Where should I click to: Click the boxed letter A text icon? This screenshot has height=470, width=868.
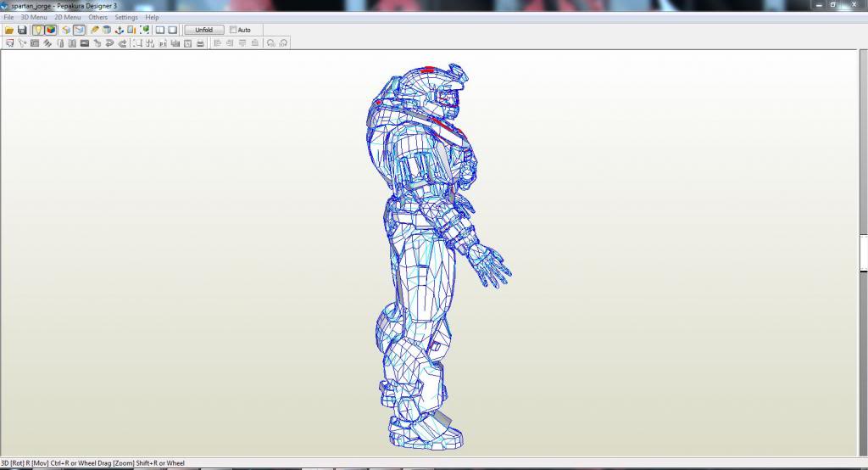(x=187, y=43)
